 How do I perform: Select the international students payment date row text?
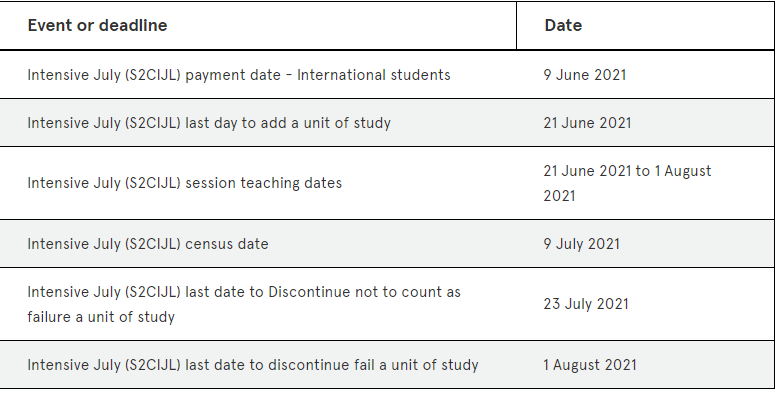click(x=239, y=75)
